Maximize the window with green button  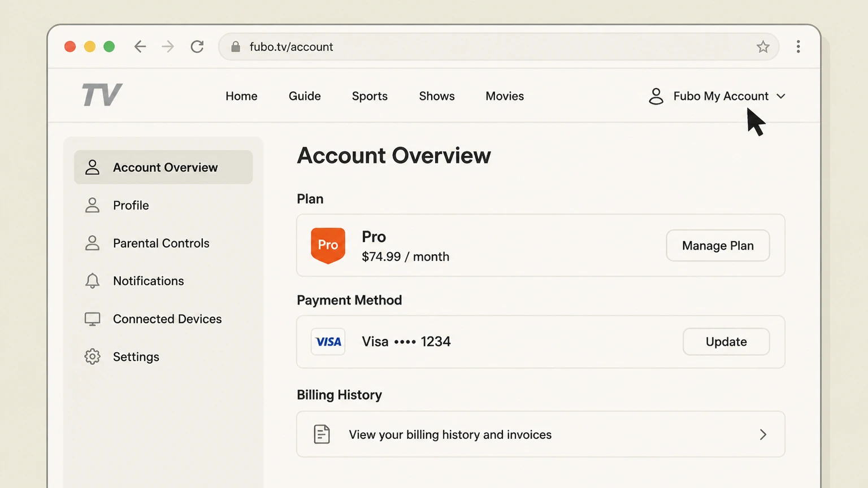click(x=109, y=47)
